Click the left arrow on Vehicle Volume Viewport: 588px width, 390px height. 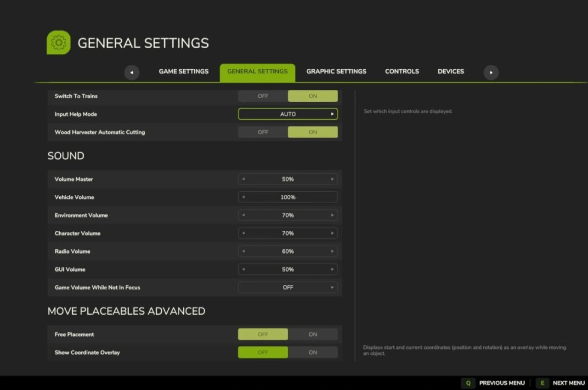(243, 197)
